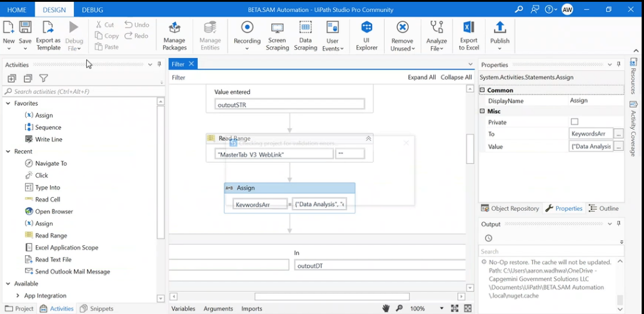This screenshot has width=644, height=314.
Task: Select the pan hand tool in status bar
Action: point(386,308)
